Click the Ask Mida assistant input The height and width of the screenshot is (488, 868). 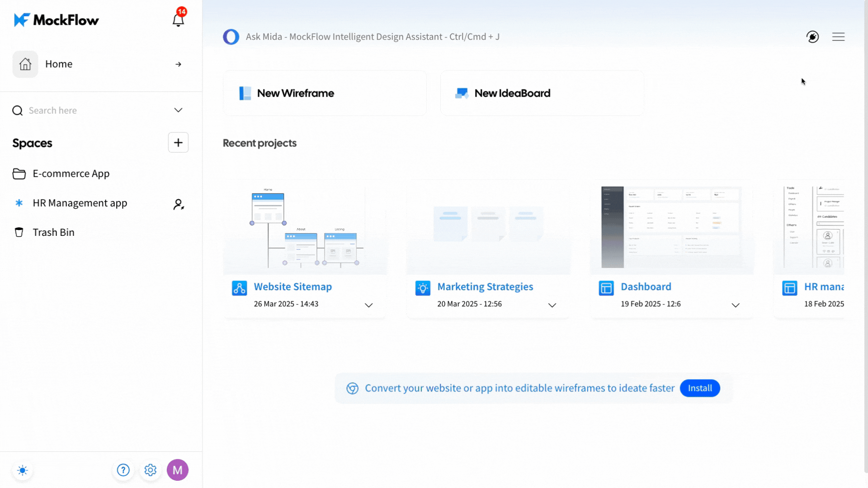coord(373,37)
